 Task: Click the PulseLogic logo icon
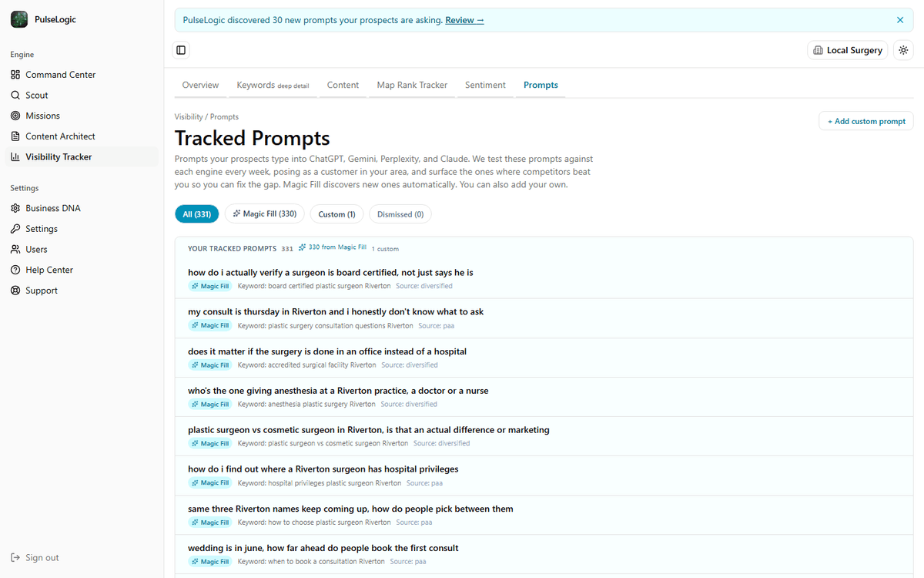pos(19,19)
